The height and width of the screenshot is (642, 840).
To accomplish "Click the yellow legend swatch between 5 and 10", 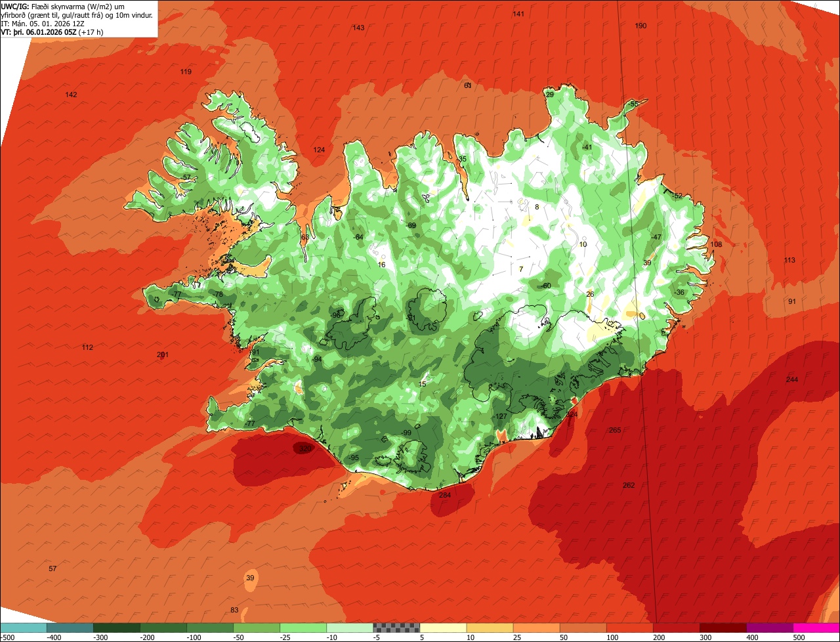I will coord(443,628).
